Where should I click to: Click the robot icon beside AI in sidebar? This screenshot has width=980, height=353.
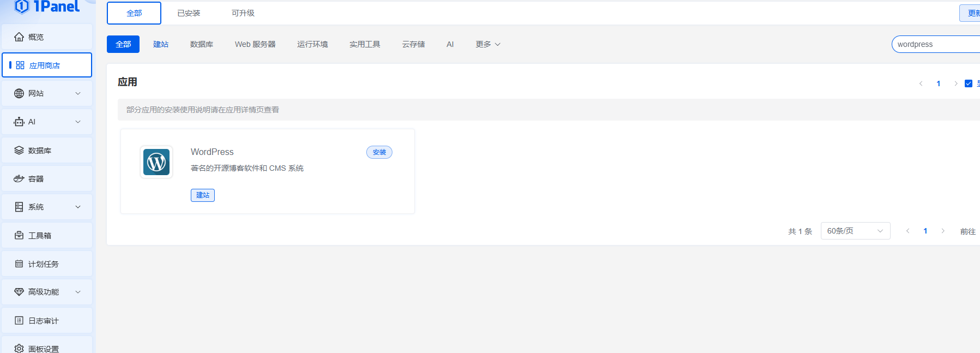click(x=19, y=122)
